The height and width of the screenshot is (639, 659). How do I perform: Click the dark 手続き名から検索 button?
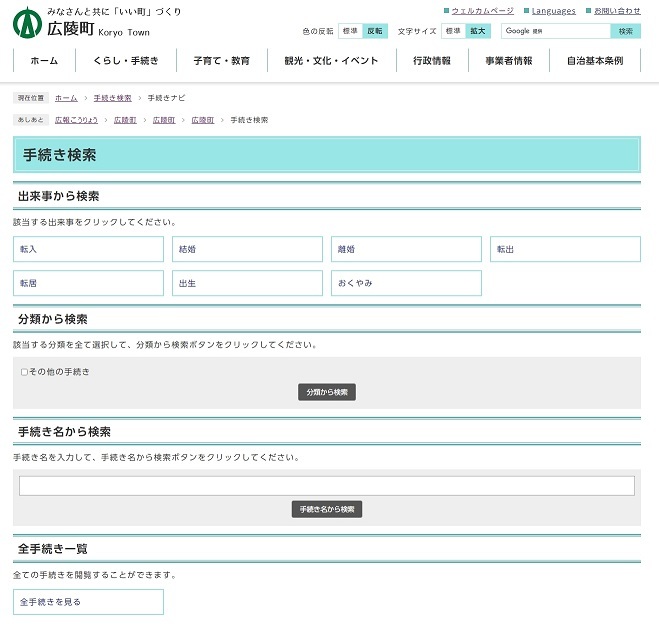[x=327, y=509]
